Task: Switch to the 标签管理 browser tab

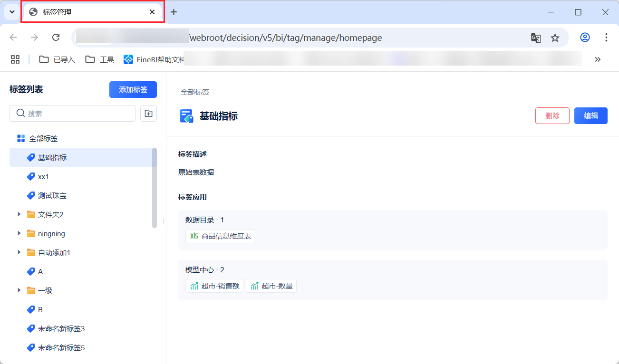Action: pyautogui.click(x=93, y=12)
